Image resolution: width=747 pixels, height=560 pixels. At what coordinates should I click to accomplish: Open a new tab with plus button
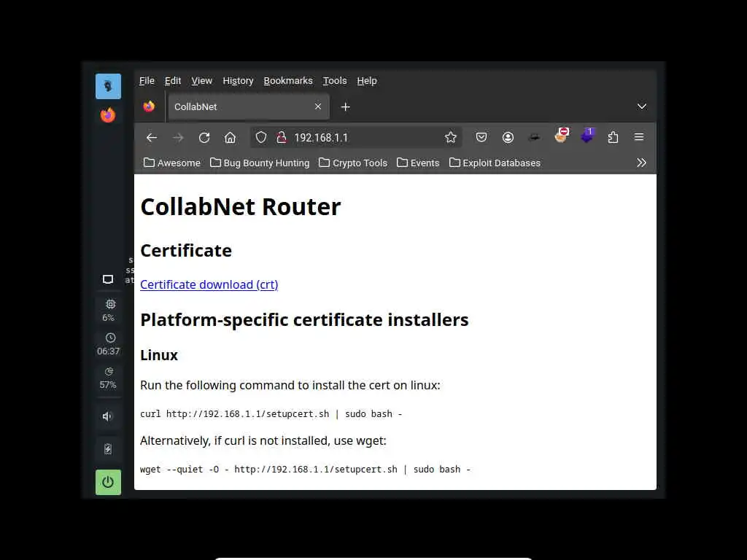pyautogui.click(x=345, y=107)
